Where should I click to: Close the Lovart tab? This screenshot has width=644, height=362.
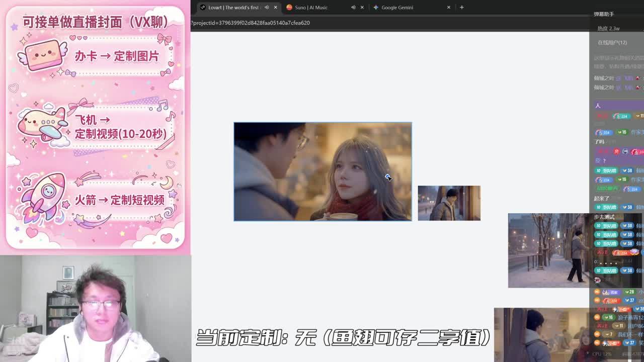click(275, 8)
